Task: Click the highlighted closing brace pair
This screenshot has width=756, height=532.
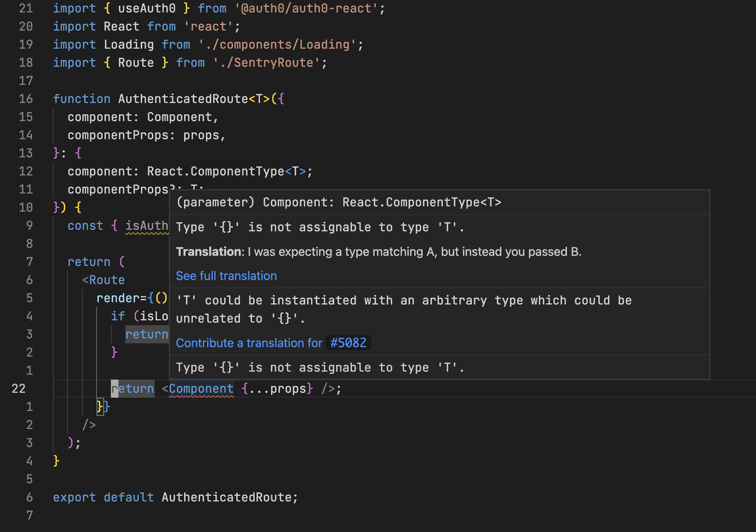Action: (x=103, y=407)
